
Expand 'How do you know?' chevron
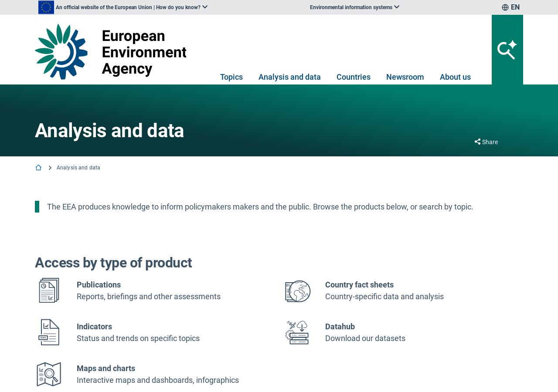[205, 7]
